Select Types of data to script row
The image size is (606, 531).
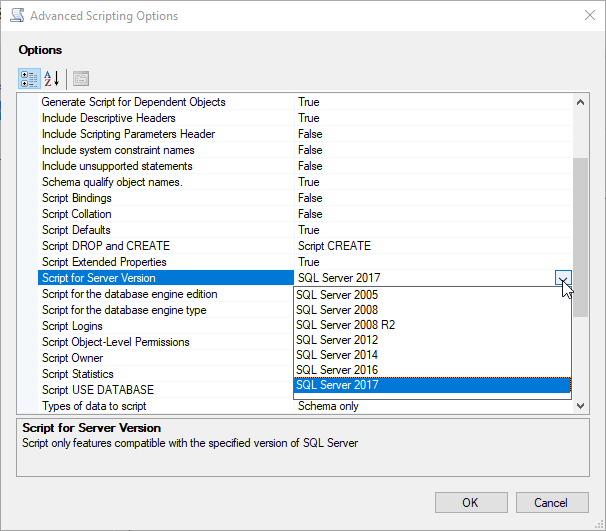coord(166,406)
